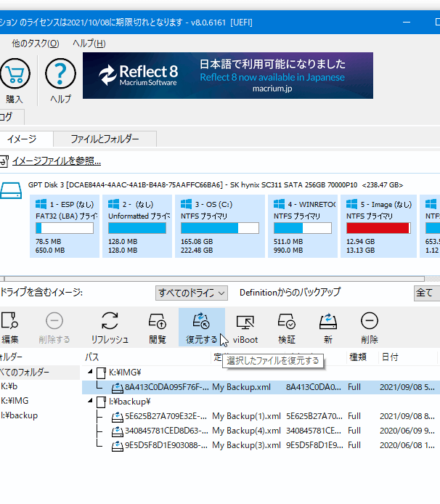Launch the viBoot icon
Screen dimensions: 440x504
coord(245,322)
